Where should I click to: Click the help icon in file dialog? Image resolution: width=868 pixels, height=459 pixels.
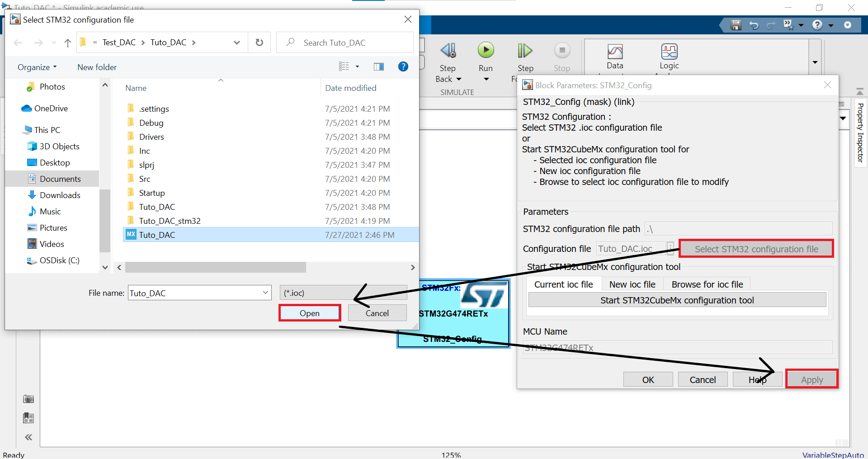pyautogui.click(x=403, y=67)
